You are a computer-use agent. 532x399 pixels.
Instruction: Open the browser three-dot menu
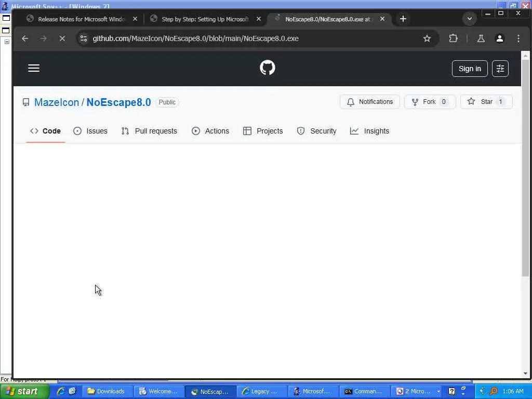tap(518, 38)
